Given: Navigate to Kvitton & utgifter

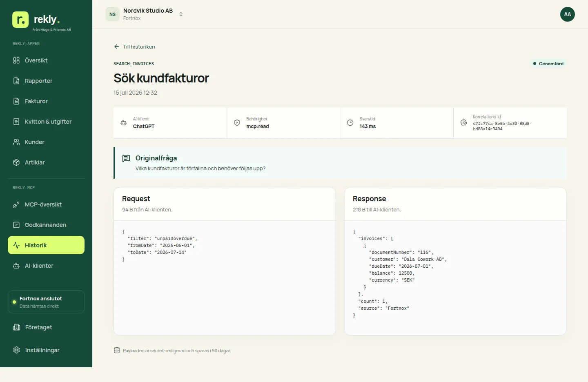Looking at the screenshot, I should [x=46, y=122].
